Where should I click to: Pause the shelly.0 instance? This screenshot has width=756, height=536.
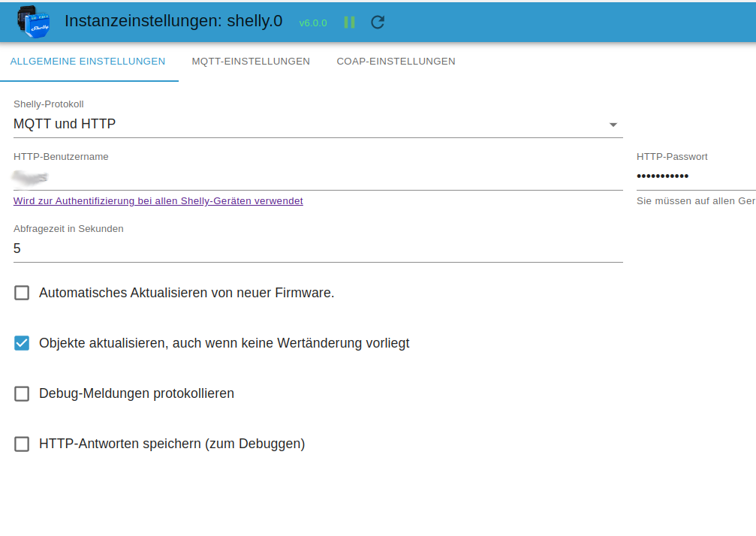coord(350,23)
